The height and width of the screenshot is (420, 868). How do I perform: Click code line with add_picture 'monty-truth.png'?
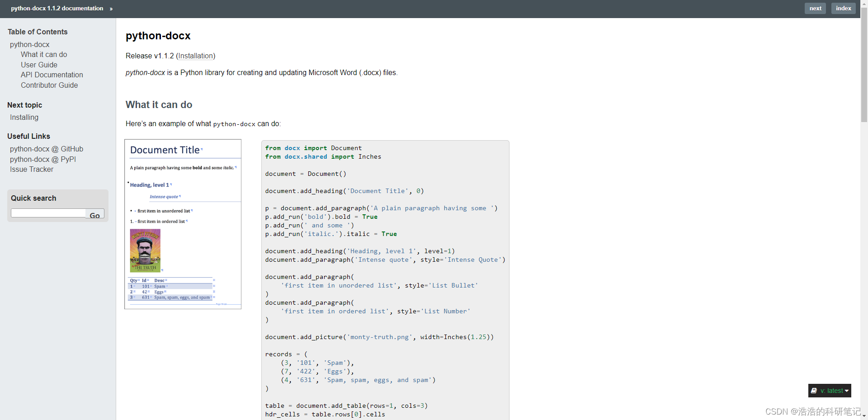click(379, 337)
